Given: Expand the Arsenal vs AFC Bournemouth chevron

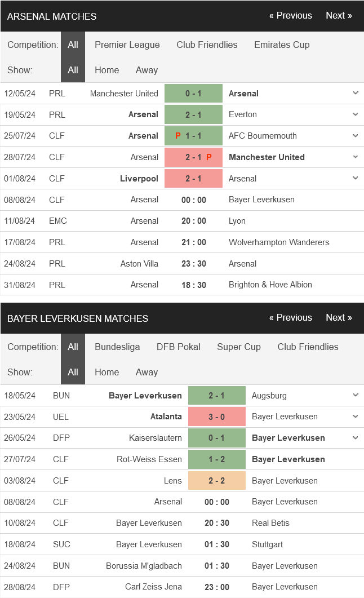Looking at the screenshot, I should (x=355, y=136).
